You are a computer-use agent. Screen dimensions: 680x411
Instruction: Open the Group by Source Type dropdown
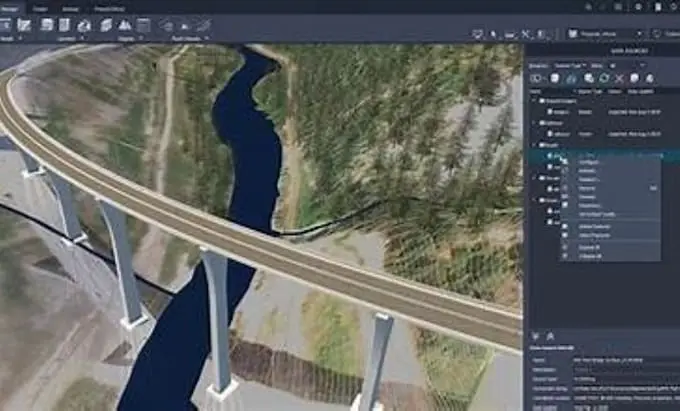pos(569,65)
